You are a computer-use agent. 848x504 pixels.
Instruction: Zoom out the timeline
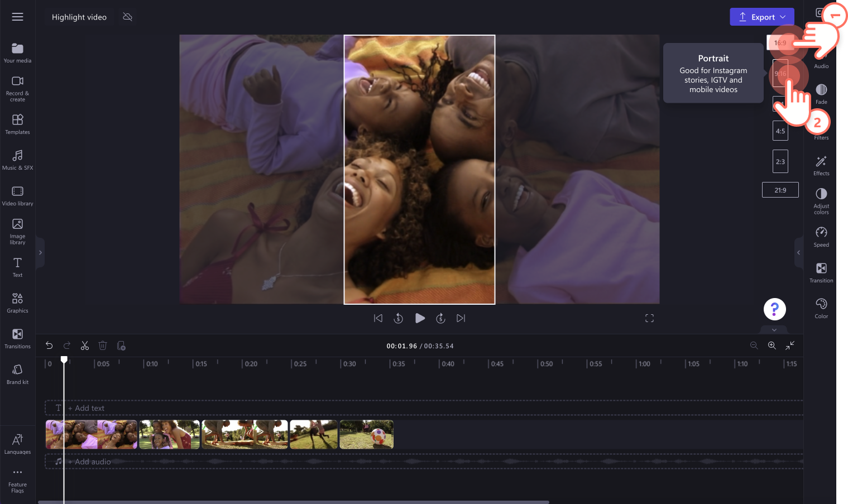754,345
